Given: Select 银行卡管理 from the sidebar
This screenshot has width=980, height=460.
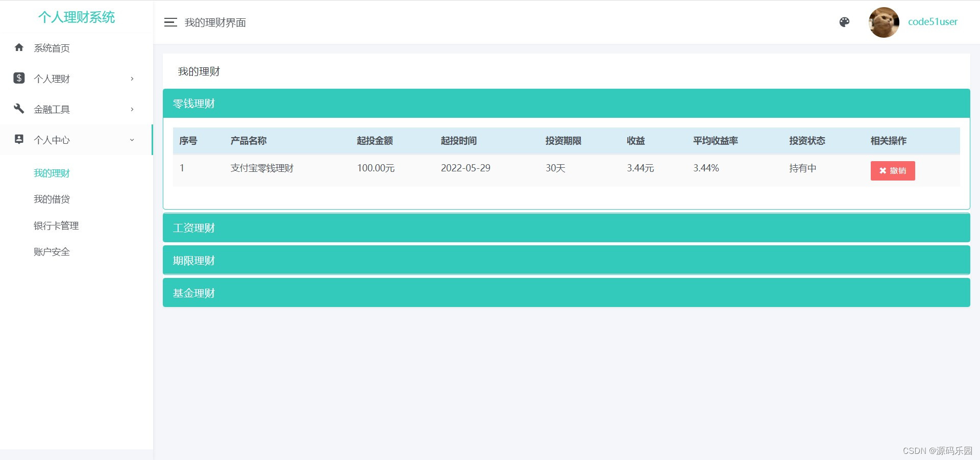Looking at the screenshot, I should [x=56, y=225].
